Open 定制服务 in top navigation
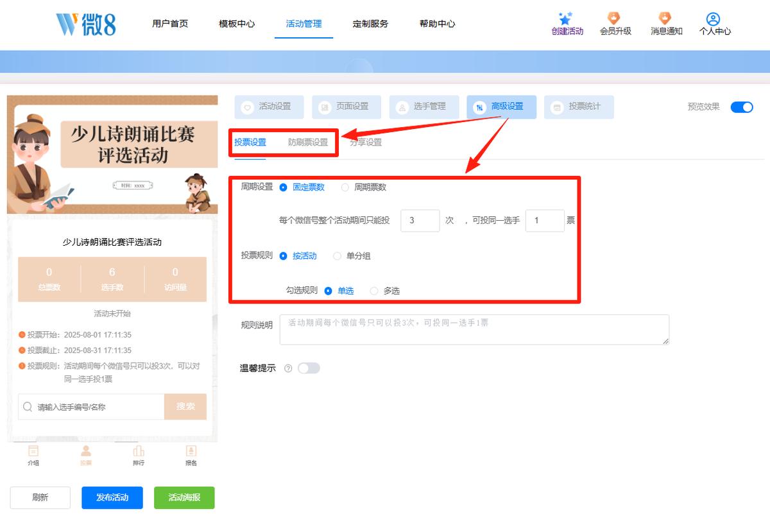The height and width of the screenshot is (532, 770). click(x=370, y=24)
